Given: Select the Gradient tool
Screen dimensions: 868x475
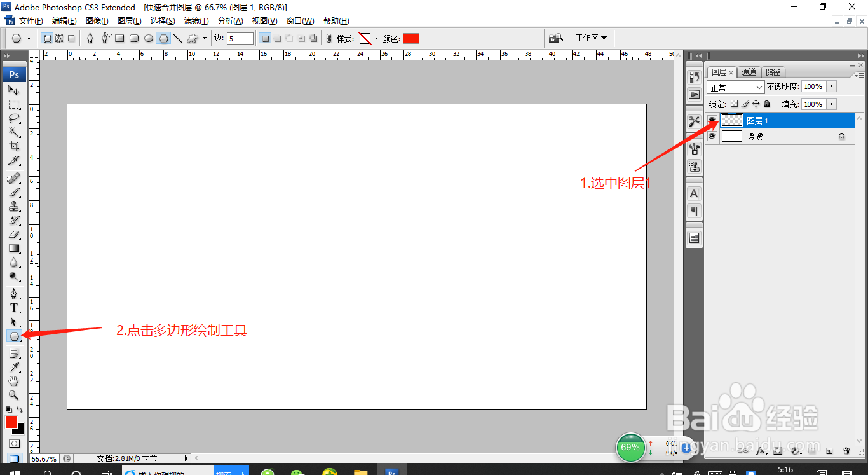Looking at the screenshot, I should coord(14,249).
